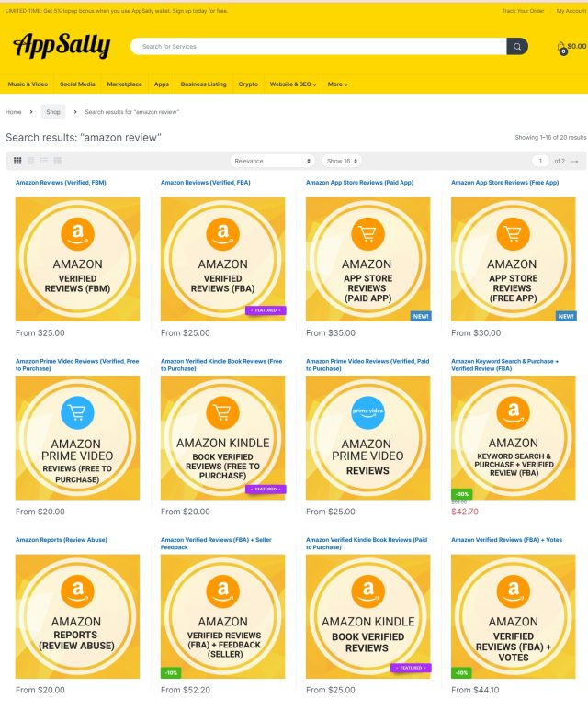Expand the Website & SEO menu
Viewport: 588px width, 709px height.
point(293,84)
